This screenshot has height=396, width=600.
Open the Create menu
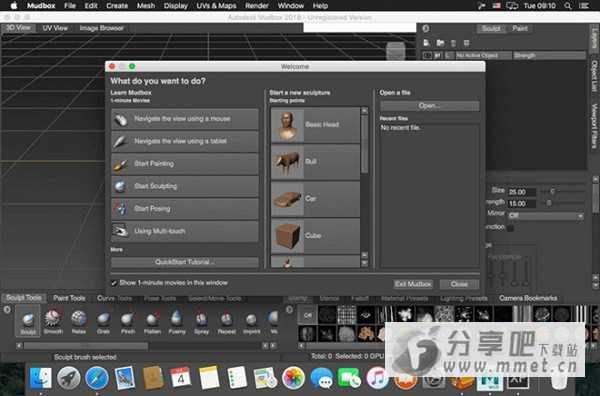117,6
